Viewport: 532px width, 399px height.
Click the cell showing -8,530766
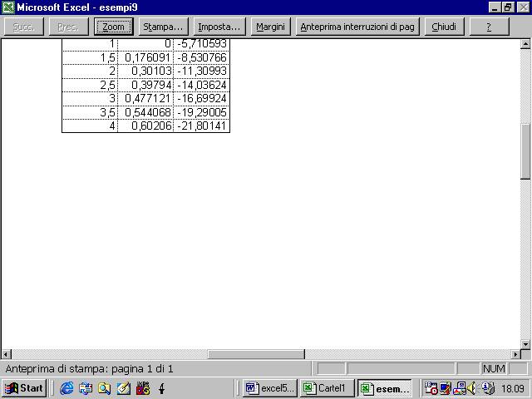[x=201, y=57]
